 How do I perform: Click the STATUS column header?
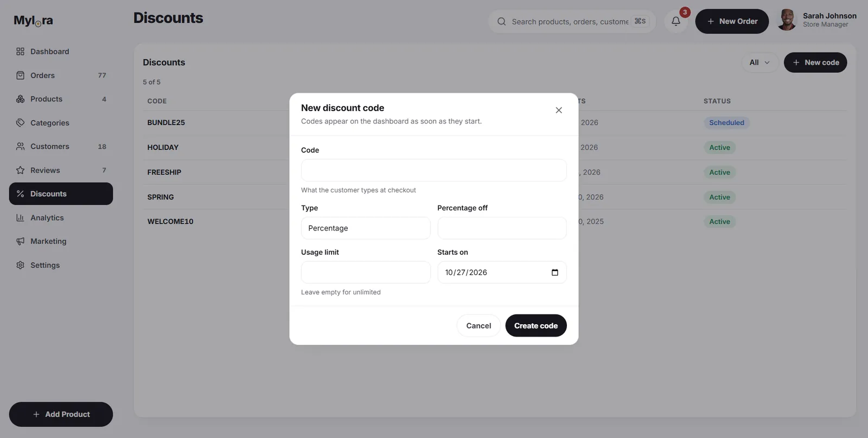click(x=717, y=101)
